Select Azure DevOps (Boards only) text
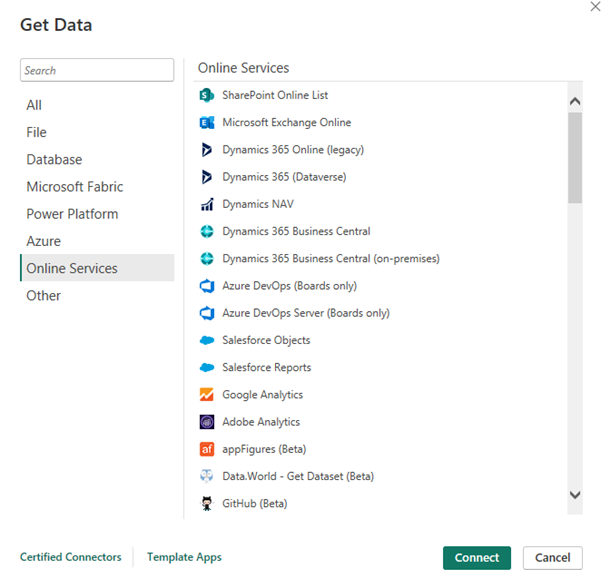 click(289, 286)
